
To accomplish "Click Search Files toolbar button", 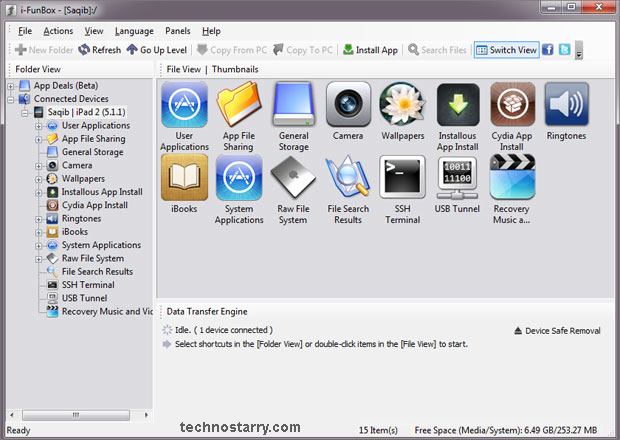I will pyautogui.click(x=437, y=50).
